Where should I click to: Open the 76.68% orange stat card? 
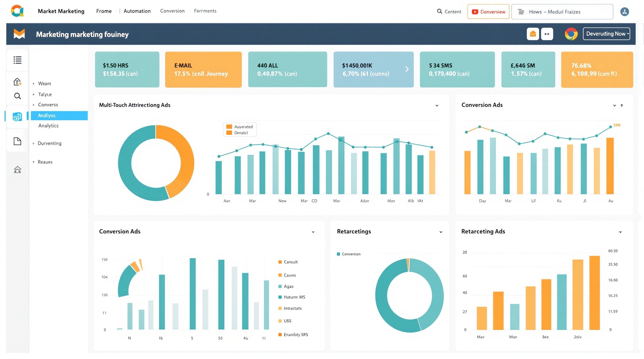[597, 69]
